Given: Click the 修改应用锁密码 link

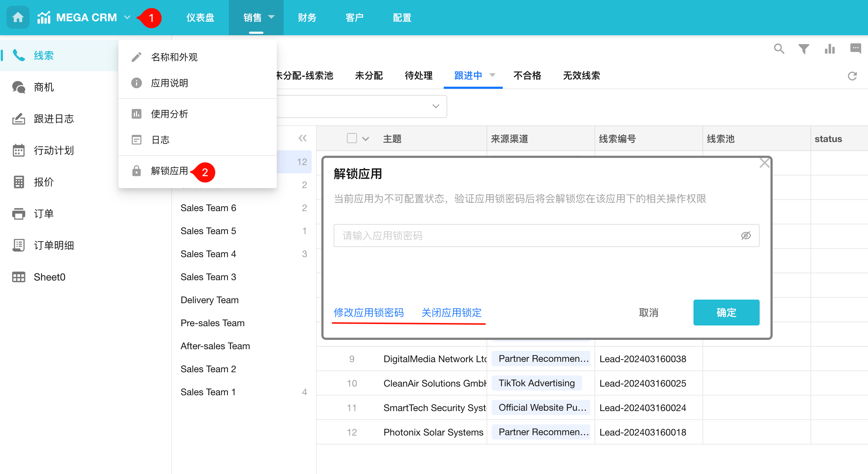Looking at the screenshot, I should tap(369, 312).
